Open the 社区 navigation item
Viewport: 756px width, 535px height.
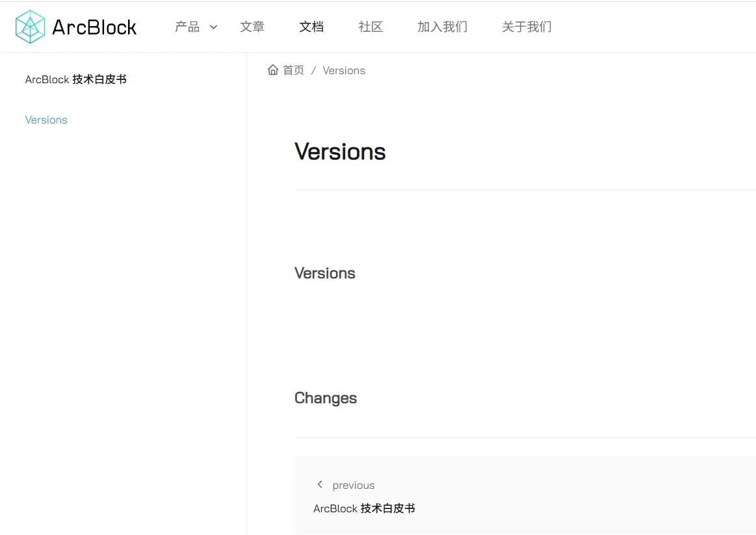point(371,27)
